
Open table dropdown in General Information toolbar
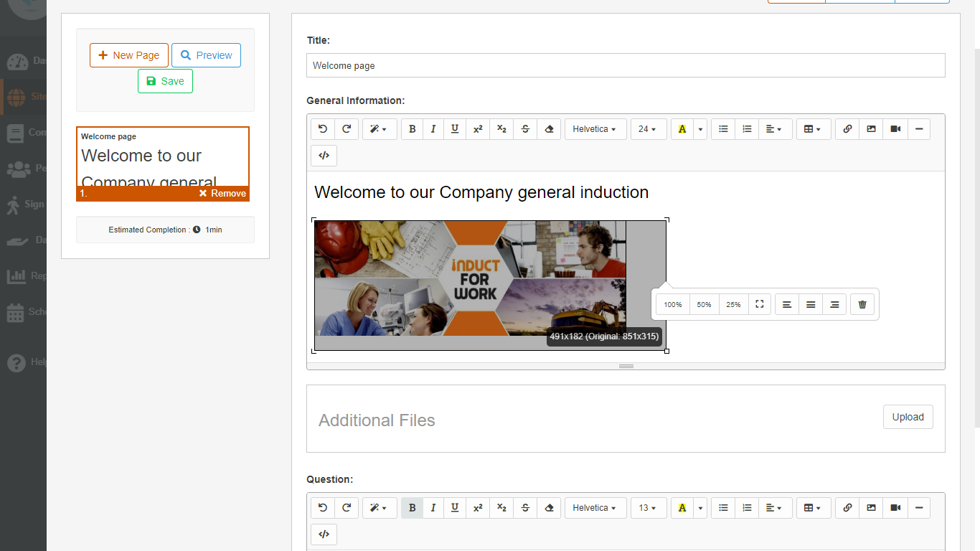pos(814,129)
